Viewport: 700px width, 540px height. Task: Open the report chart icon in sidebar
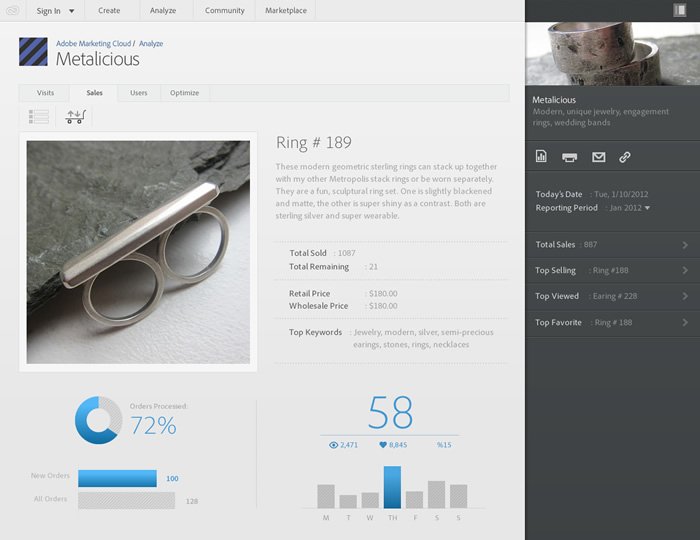pyautogui.click(x=541, y=157)
